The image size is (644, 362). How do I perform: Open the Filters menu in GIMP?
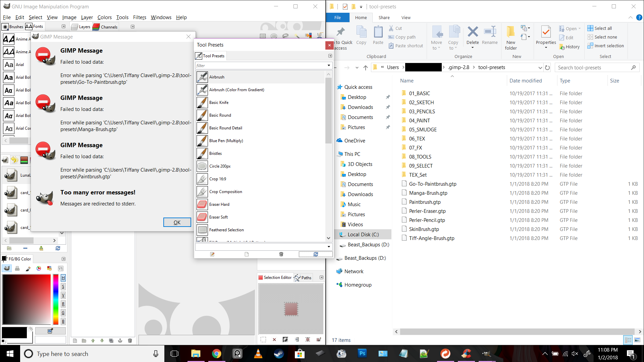(140, 17)
